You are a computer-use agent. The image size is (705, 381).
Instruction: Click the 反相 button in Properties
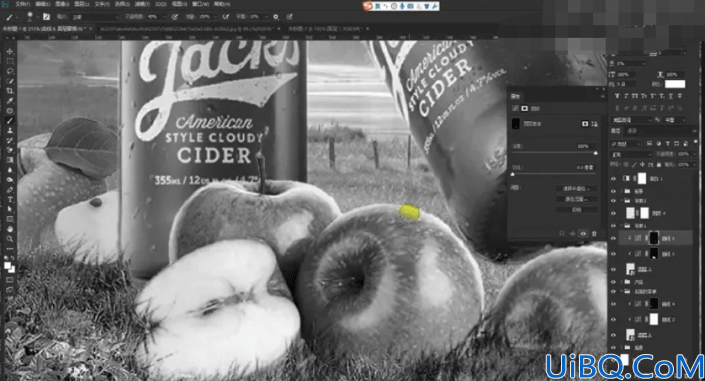click(x=576, y=210)
